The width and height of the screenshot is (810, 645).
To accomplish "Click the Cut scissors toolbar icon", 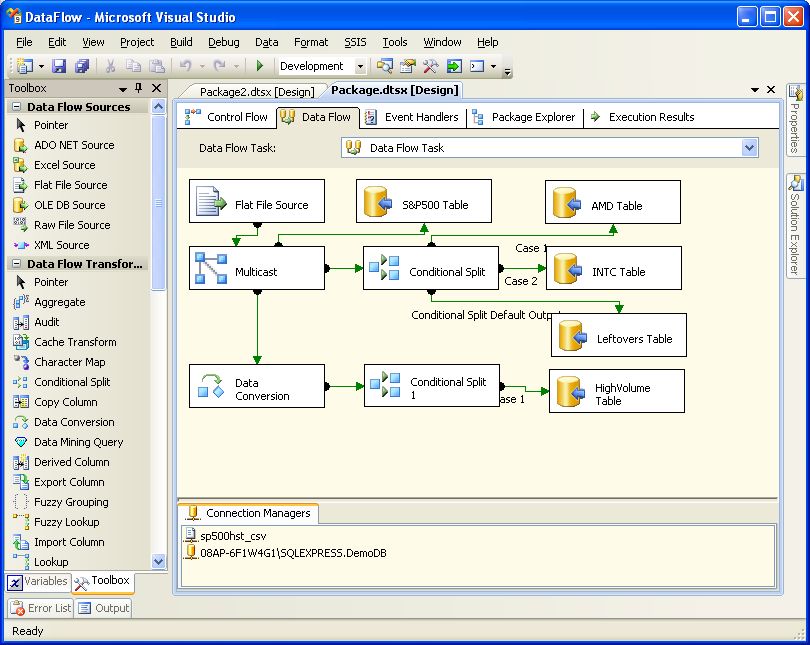I will [110, 66].
